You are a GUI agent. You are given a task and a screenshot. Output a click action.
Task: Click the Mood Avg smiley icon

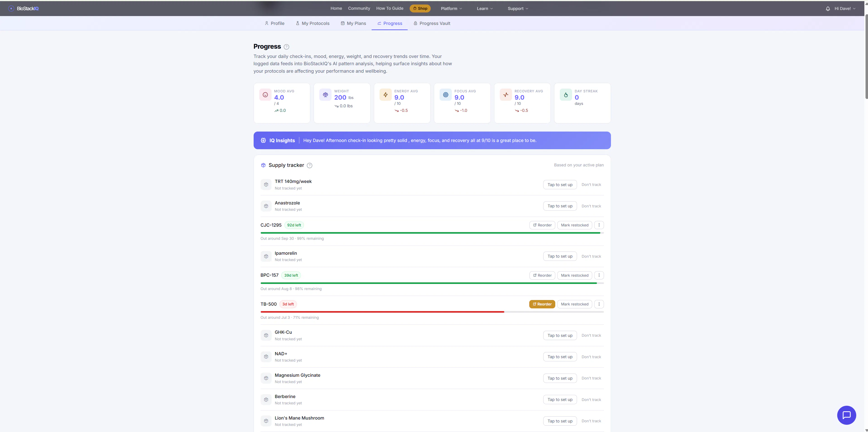click(265, 95)
